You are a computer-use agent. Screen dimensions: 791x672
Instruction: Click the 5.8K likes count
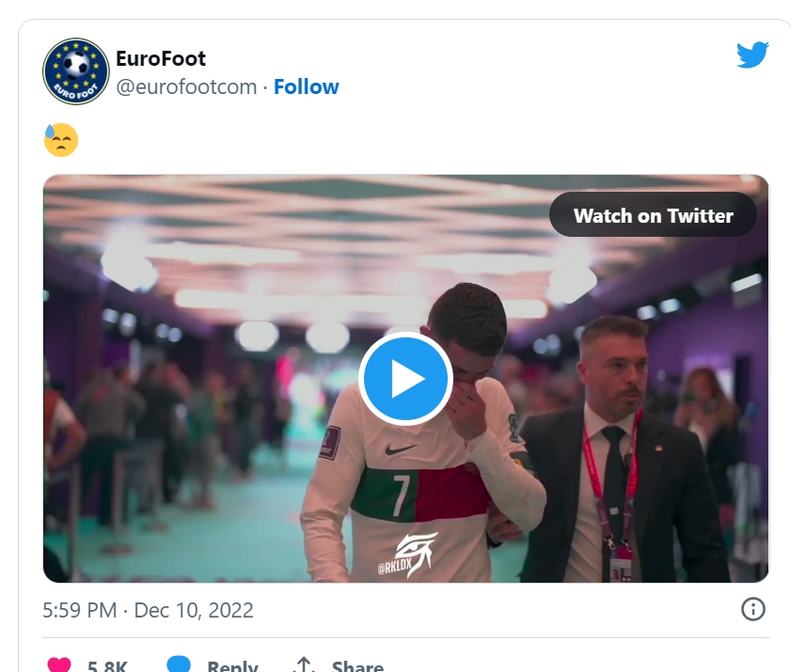pyautogui.click(x=107, y=666)
